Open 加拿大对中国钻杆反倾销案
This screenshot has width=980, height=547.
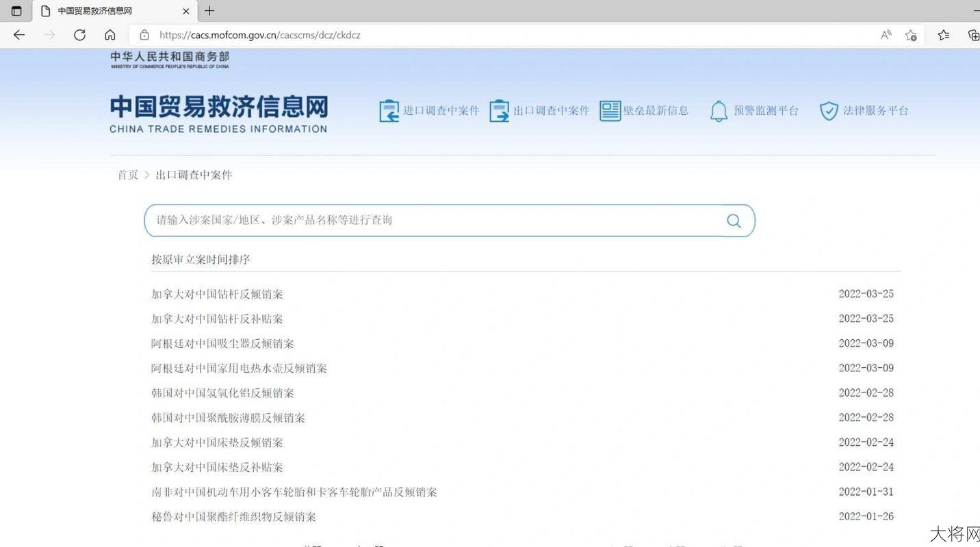[217, 294]
